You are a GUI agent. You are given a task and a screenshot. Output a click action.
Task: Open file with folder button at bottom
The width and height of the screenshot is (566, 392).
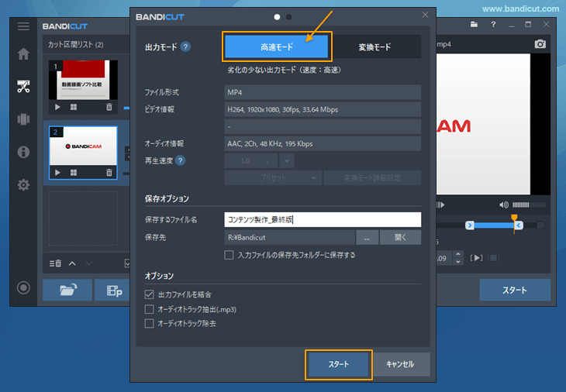pos(67,290)
